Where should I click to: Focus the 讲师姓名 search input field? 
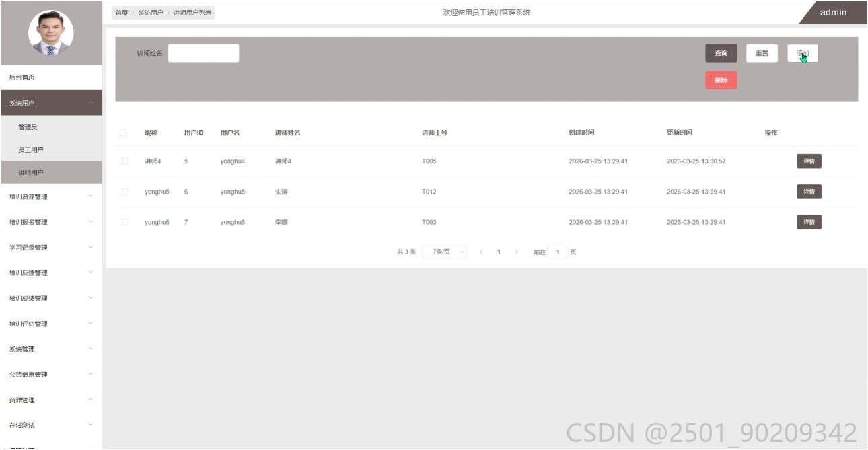pos(203,53)
